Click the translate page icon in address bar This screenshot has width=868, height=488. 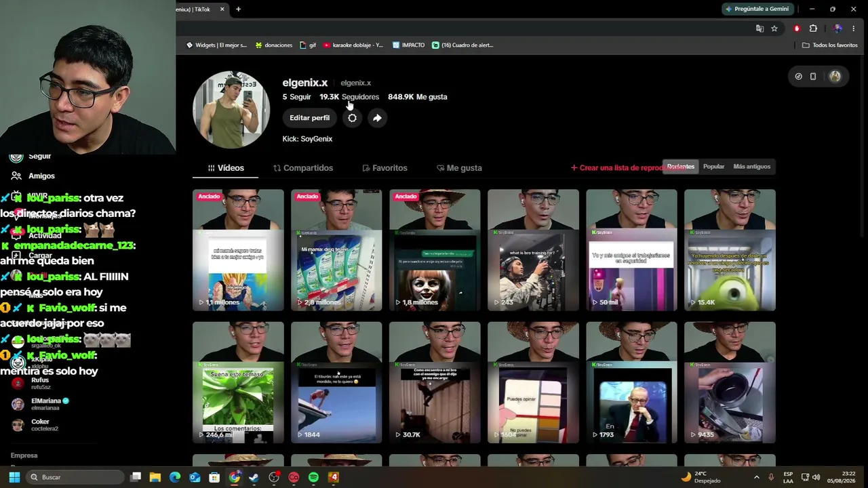759,28
